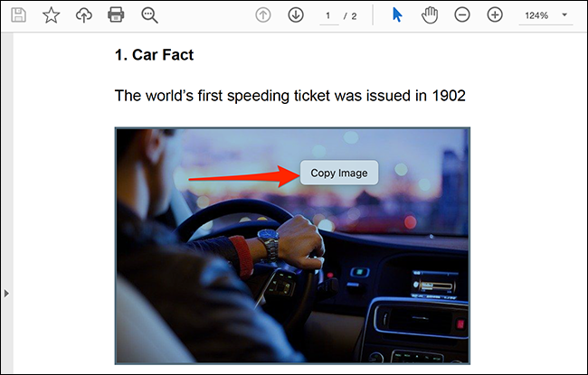Click the cloud upload icon
This screenshot has height=375, width=588.
(83, 15)
